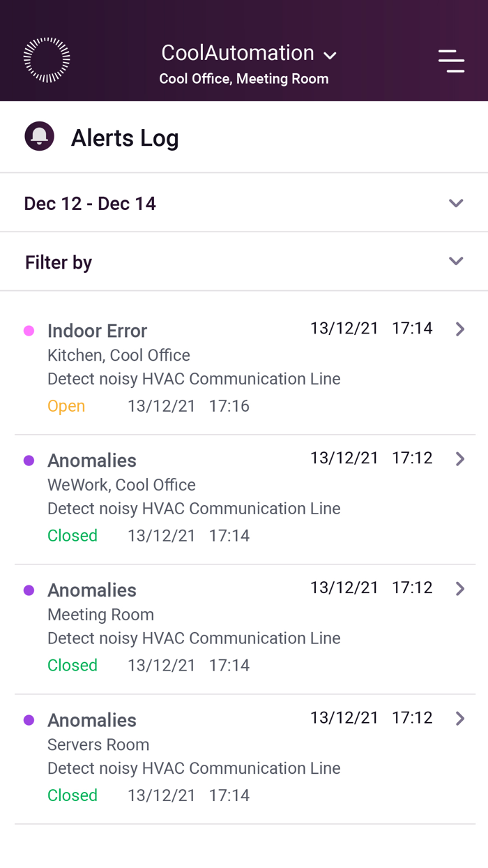
Task: Open details for the WeWork Anomalies alert
Action: (x=459, y=458)
